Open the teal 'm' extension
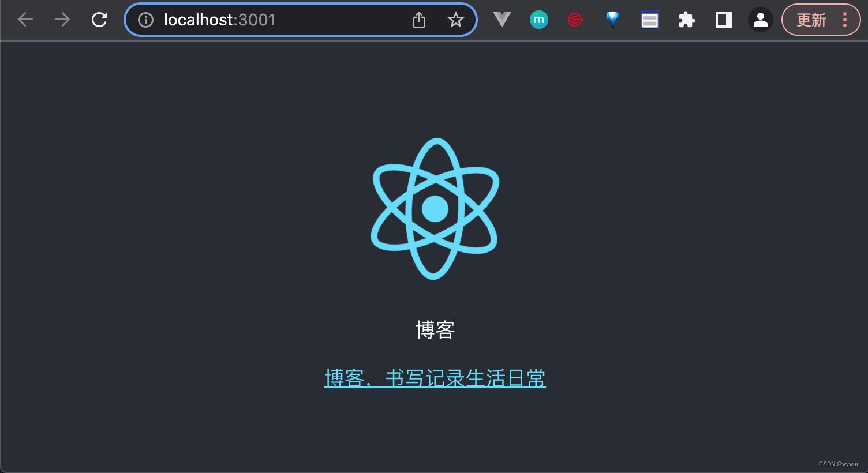The image size is (868, 473). pos(539,20)
